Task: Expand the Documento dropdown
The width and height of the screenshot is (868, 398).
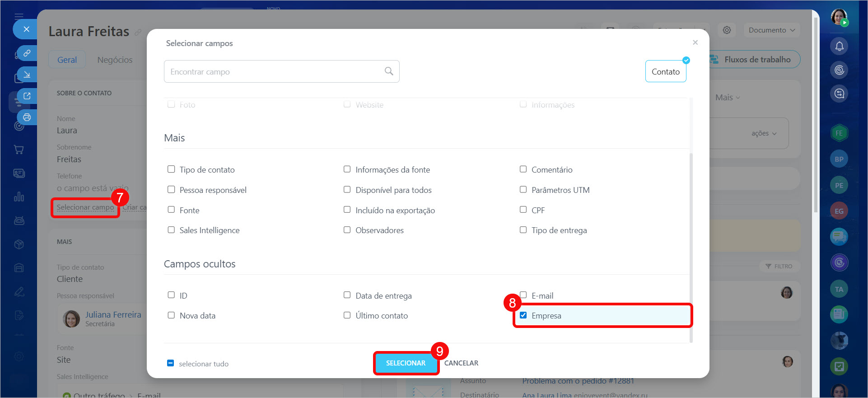Action: click(771, 30)
